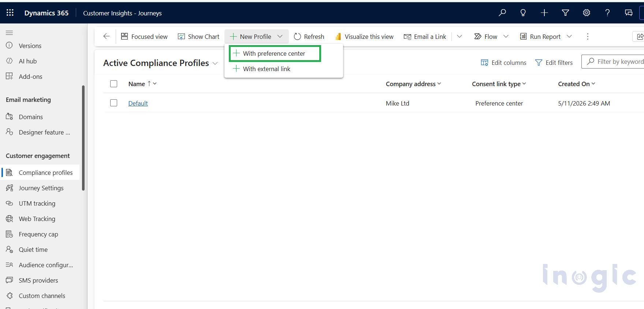Click the New Profile button
Screen dimensions: 644x309
(x=250, y=36)
